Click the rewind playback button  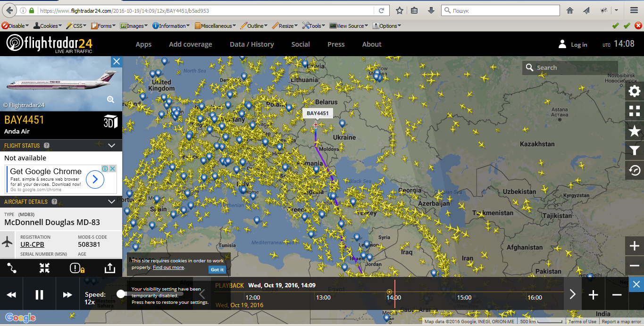pos(11,295)
